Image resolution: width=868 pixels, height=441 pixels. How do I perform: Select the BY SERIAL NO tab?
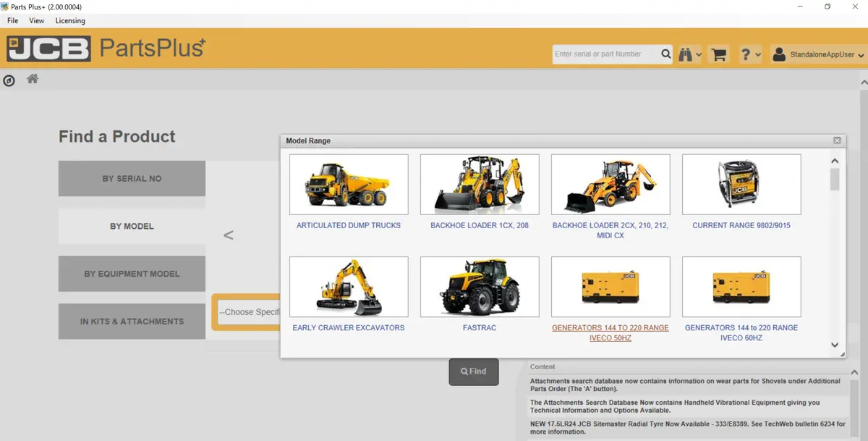[x=132, y=178]
